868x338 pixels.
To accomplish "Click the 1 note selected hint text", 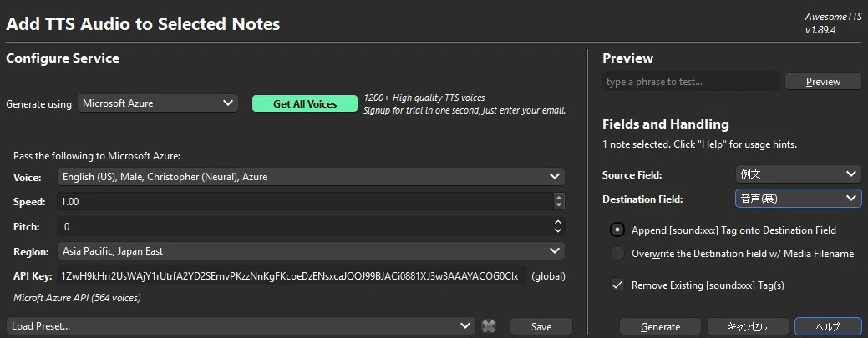I will pos(699,144).
